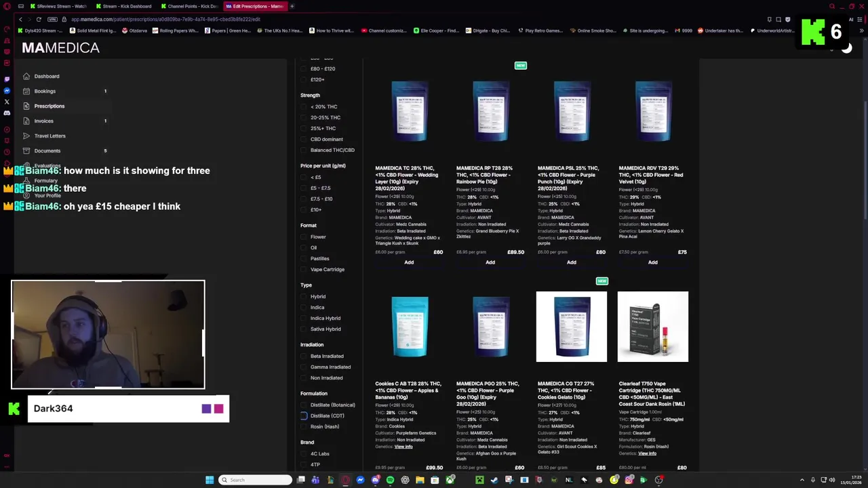Viewport: 868px width, 488px height.
Task: Switch to SReviewz Stream browser tab
Action: pyautogui.click(x=58, y=6)
